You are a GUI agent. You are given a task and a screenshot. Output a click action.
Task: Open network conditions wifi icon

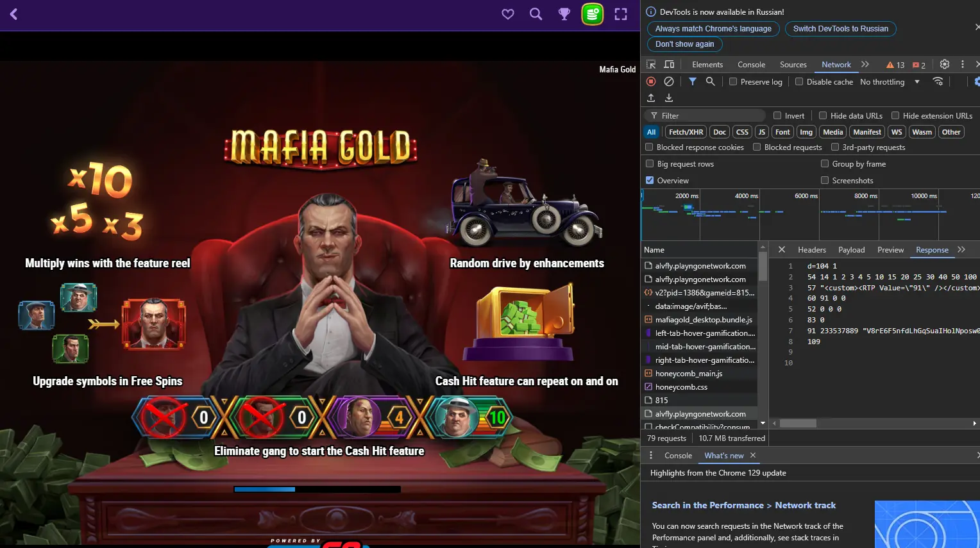pos(938,81)
